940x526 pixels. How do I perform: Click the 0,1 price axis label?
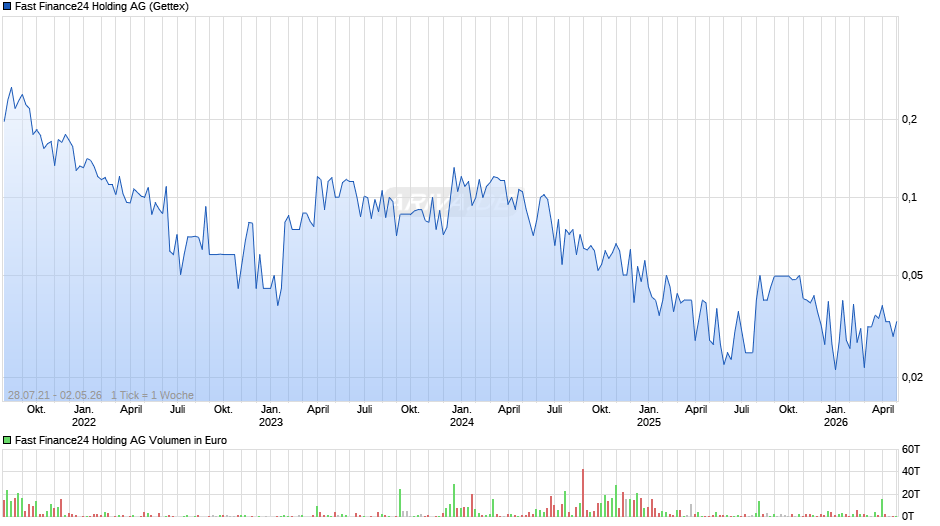pos(909,197)
